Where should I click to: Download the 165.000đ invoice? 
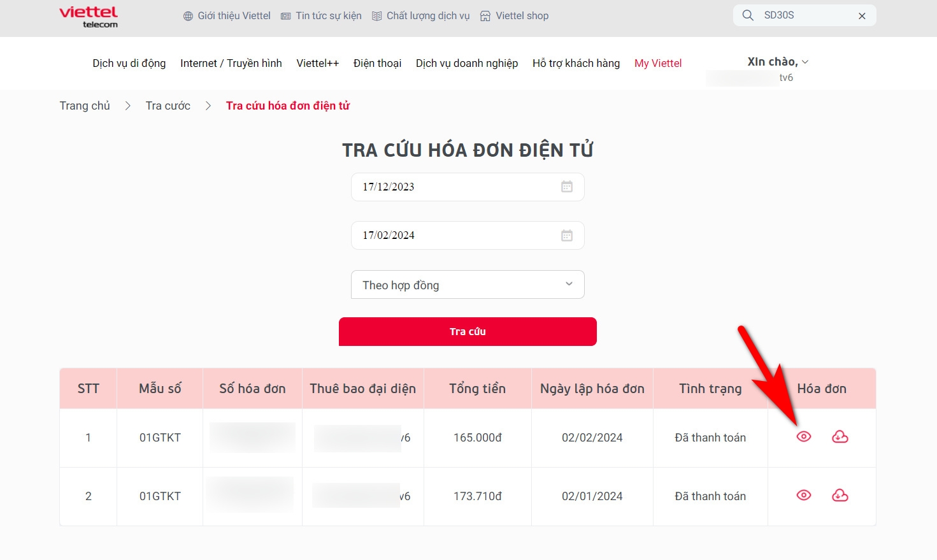[x=840, y=437]
